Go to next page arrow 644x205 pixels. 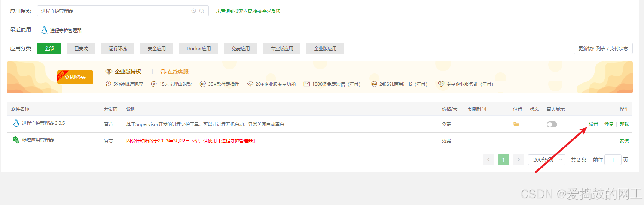coord(518,160)
